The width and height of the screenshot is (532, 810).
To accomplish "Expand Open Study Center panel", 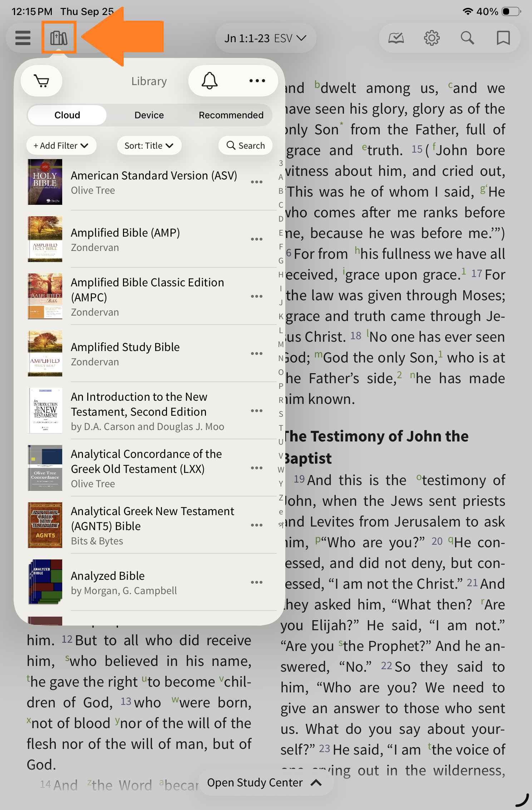I will pyautogui.click(x=265, y=782).
